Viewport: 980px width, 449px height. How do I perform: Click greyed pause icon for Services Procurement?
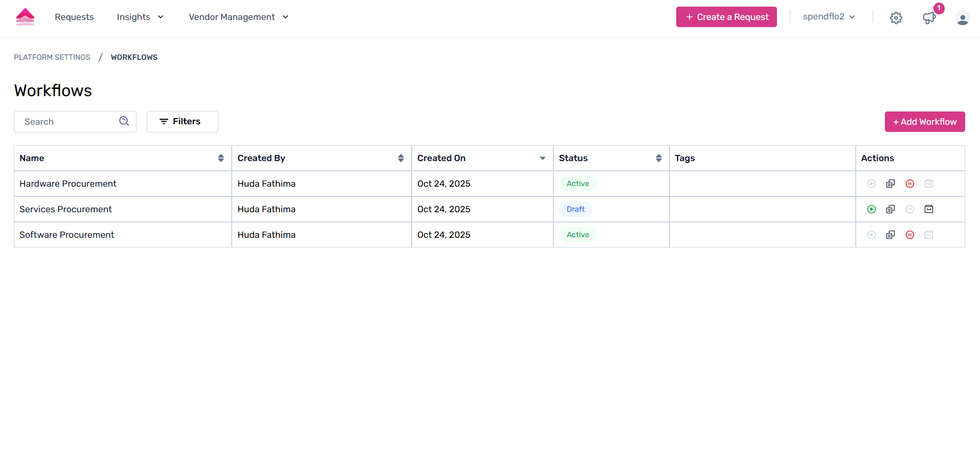[x=910, y=209]
